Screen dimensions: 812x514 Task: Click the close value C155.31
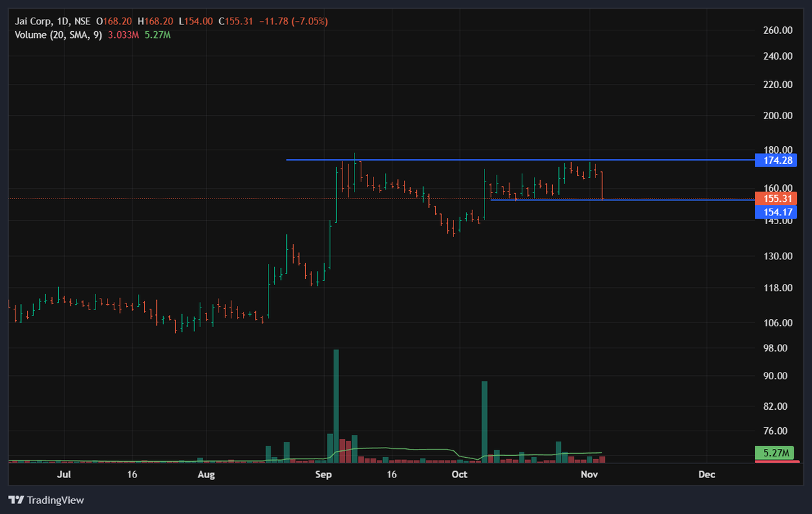[x=235, y=22]
